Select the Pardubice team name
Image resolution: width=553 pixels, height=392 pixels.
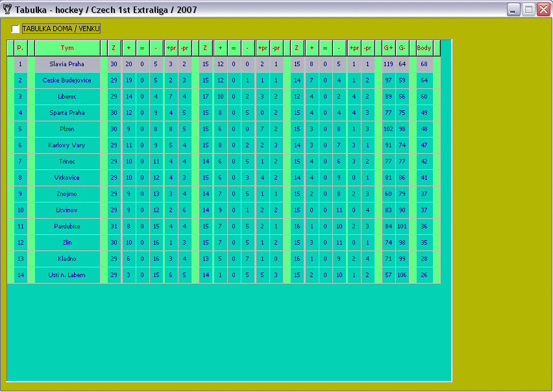[x=67, y=227]
